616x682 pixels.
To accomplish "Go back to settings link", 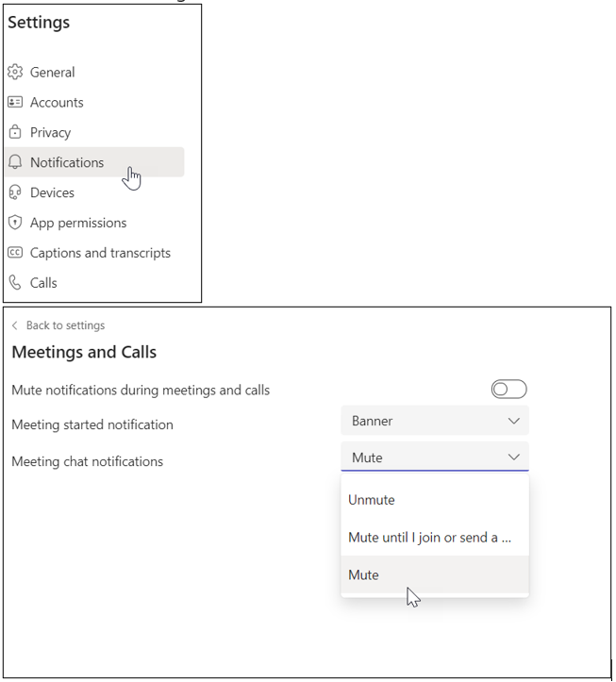I will [65, 325].
